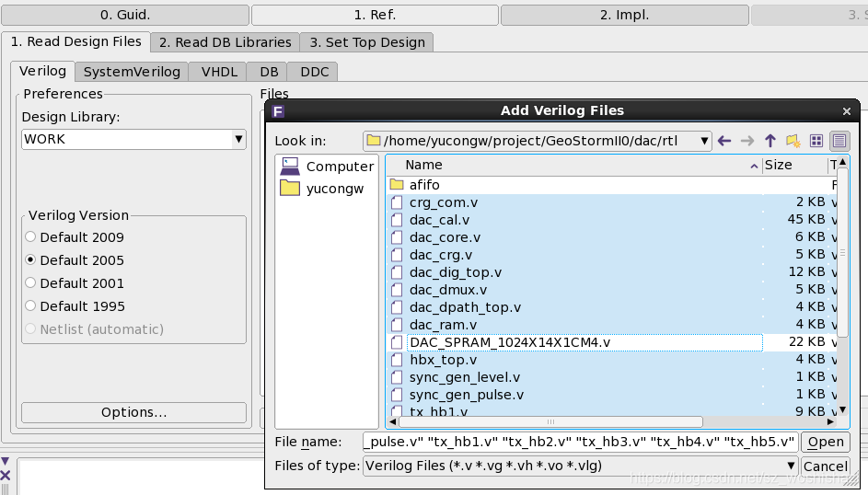Screen dimensions: 868x495
Task: Sort files by the Size column header
Action: pos(794,165)
